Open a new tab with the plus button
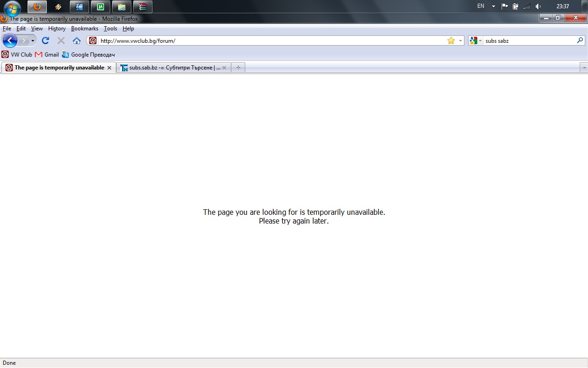This screenshot has height=368, width=588. click(238, 68)
